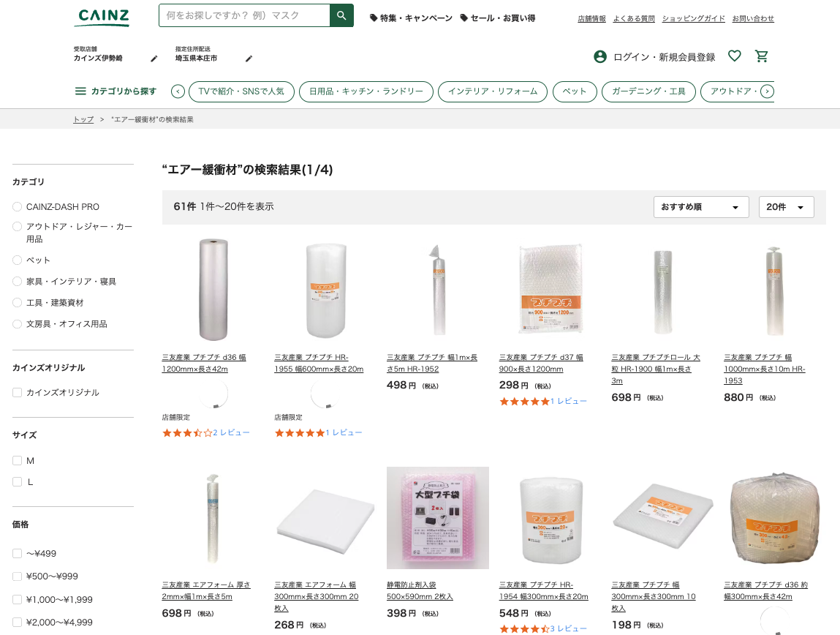Open the favorites heart icon
Viewport: 840px width, 635px height.
coord(735,56)
